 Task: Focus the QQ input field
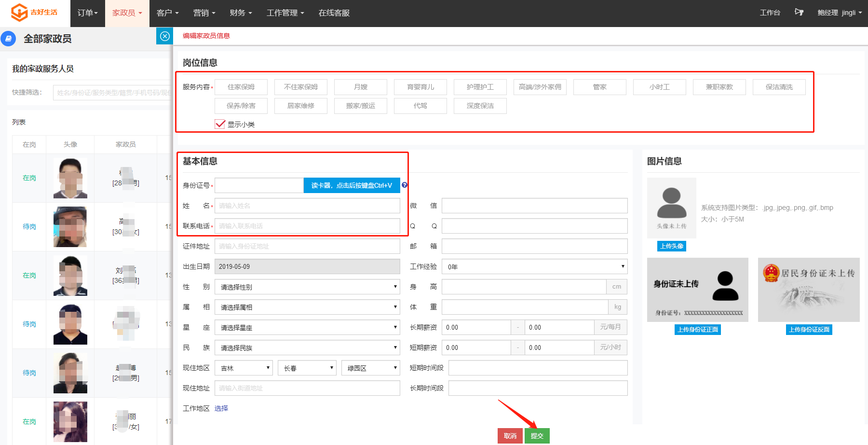[x=535, y=226]
